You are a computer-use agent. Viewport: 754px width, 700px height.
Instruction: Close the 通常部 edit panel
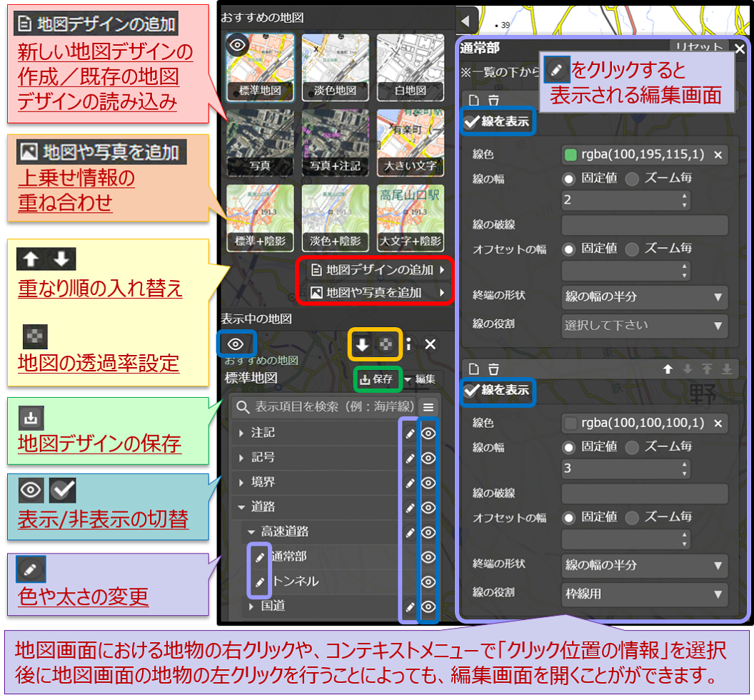pyautogui.click(x=740, y=49)
